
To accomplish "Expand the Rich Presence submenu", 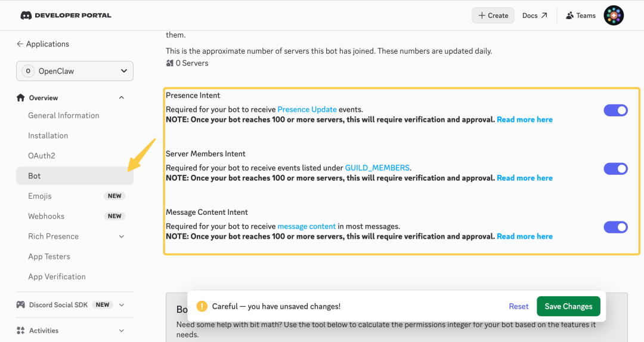I will pos(122,236).
